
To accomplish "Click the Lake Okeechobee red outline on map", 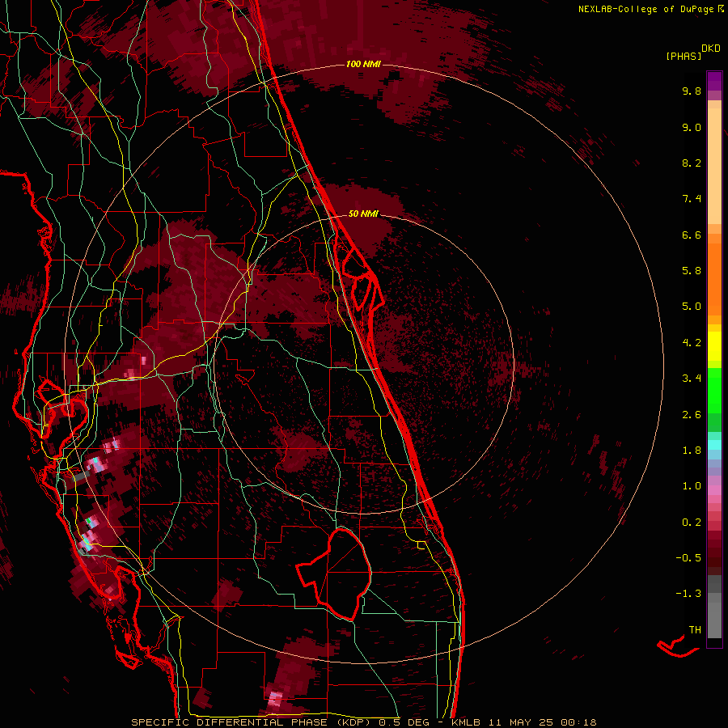I will pos(334,574).
